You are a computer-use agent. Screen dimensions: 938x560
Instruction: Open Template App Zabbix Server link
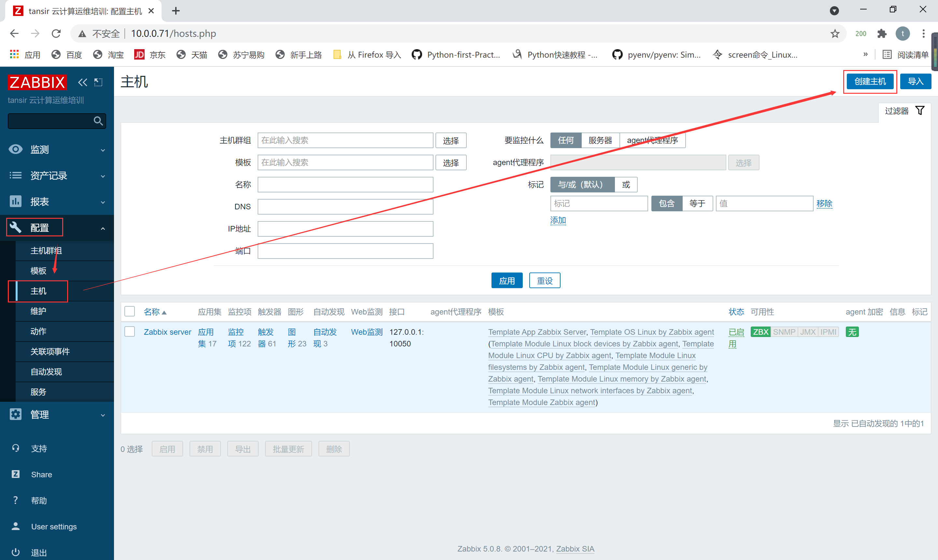click(537, 332)
